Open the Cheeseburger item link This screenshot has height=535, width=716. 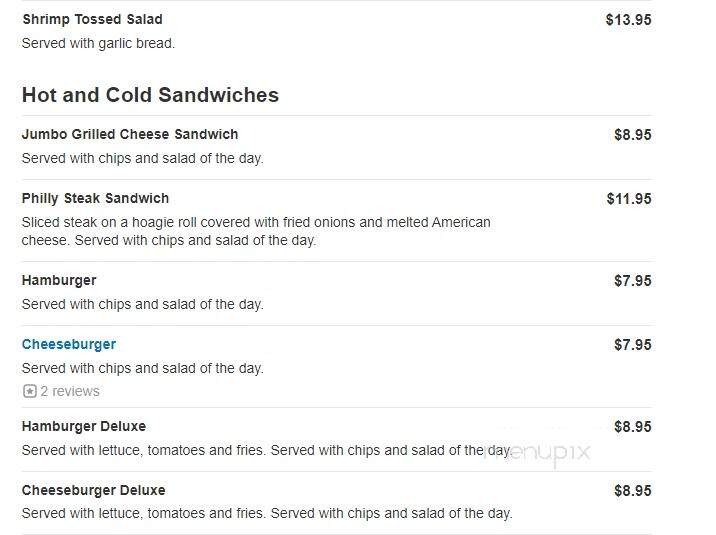pos(69,344)
